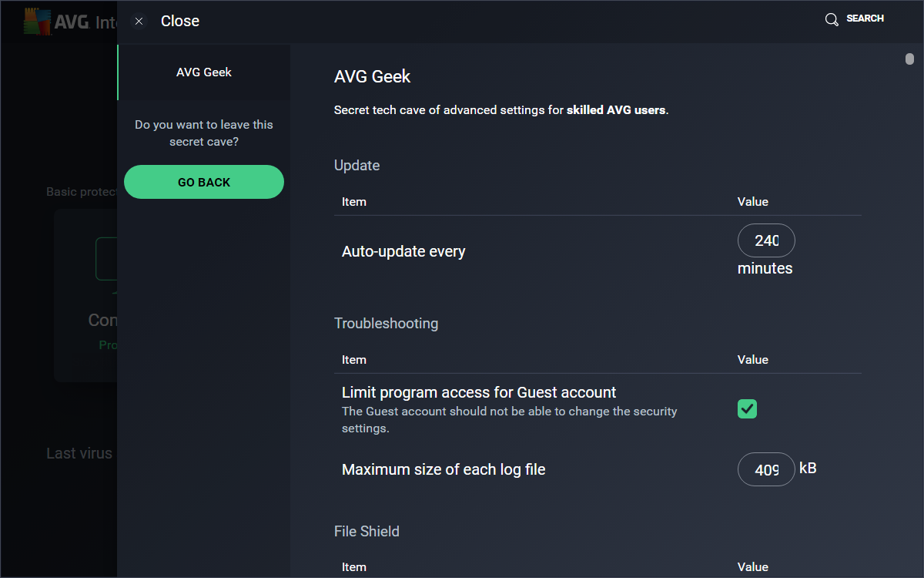The image size is (924, 578).
Task: Click the SEARCH text link
Action: (x=865, y=18)
